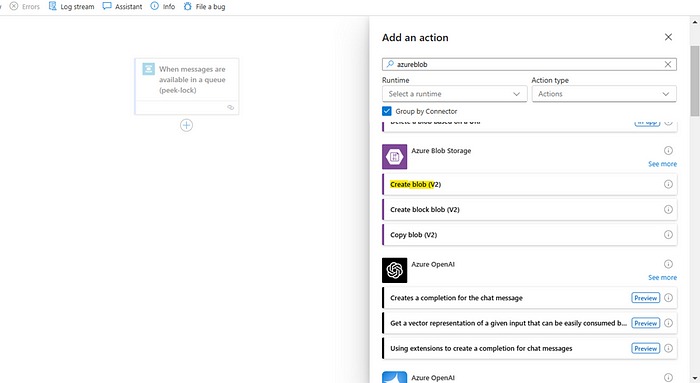Show info for Create blob (V2)
The width and height of the screenshot is (700, 383).
tap(668, 184)
